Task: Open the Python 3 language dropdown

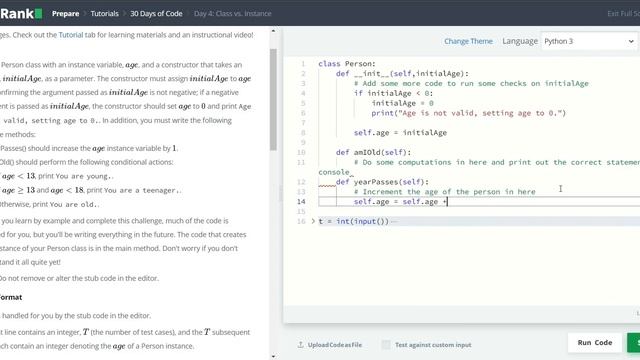Action: click(x=589, y=41)
